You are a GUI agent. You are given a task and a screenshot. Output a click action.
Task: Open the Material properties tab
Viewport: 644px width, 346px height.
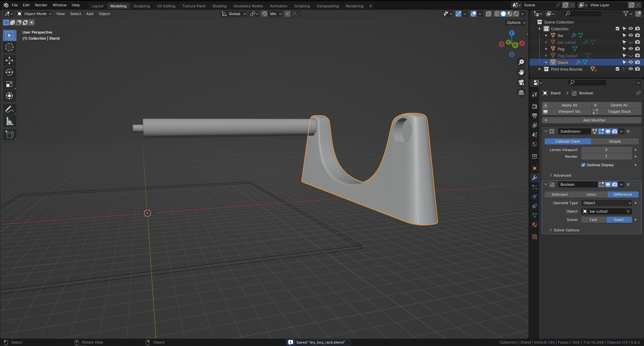pyautogui.click(x=535, y=225)
